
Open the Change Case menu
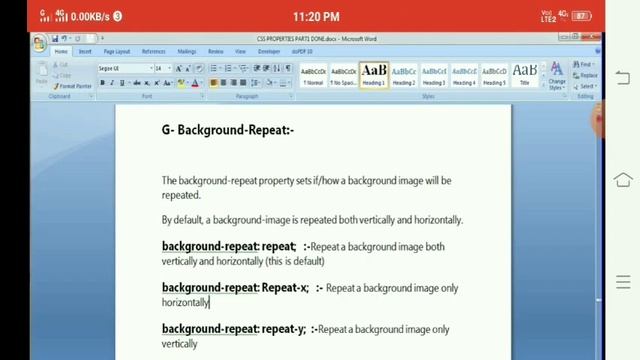(167, 83)
